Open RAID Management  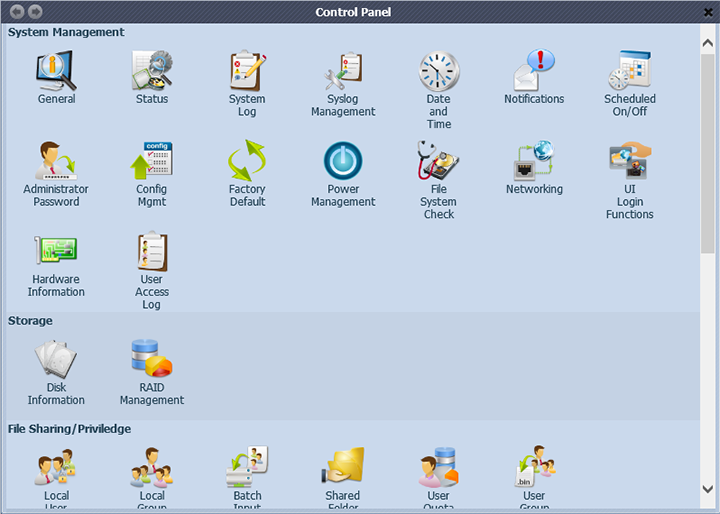(152, 359)
